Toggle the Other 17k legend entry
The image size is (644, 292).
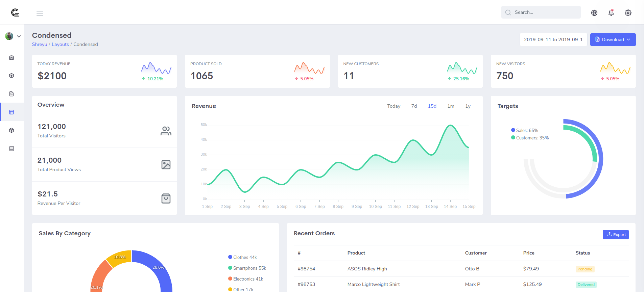click(x=241, y=290)
